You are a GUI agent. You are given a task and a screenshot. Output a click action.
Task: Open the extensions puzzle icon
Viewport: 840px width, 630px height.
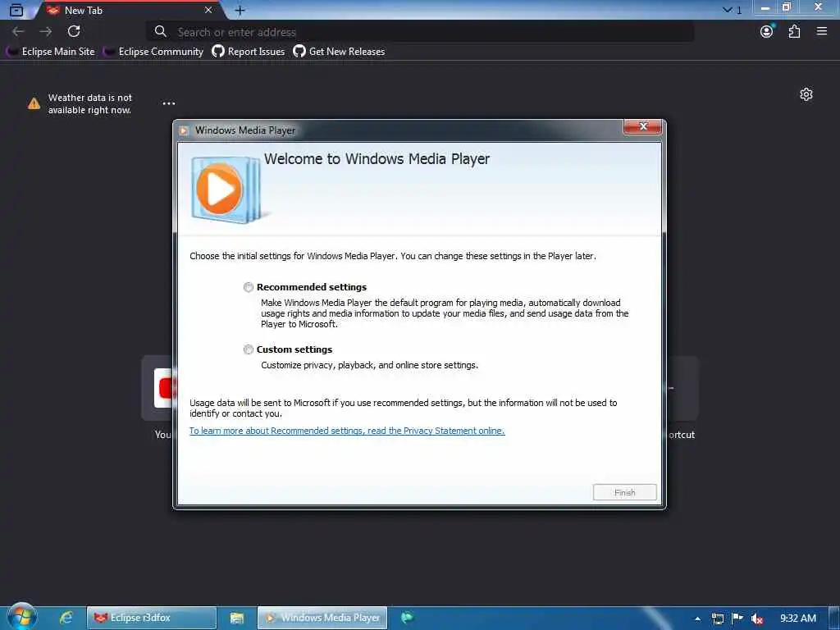point(794,32)
